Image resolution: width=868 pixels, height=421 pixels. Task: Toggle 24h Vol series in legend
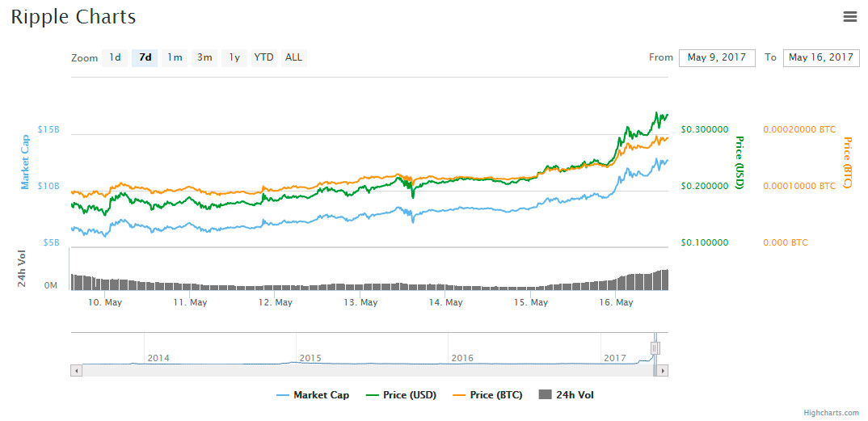(x=567, y=395)
